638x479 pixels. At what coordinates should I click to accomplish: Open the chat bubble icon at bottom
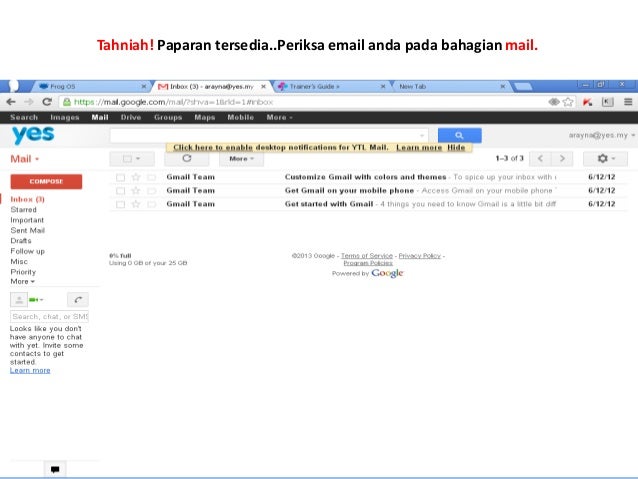coord(55,469)
